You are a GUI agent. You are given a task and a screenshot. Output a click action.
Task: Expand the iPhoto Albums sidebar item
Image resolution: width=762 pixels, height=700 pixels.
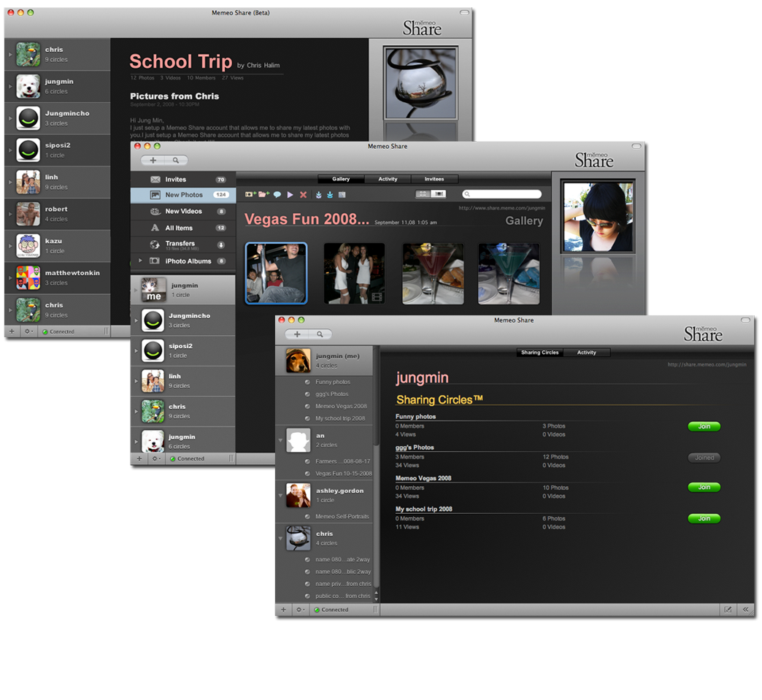140,261
